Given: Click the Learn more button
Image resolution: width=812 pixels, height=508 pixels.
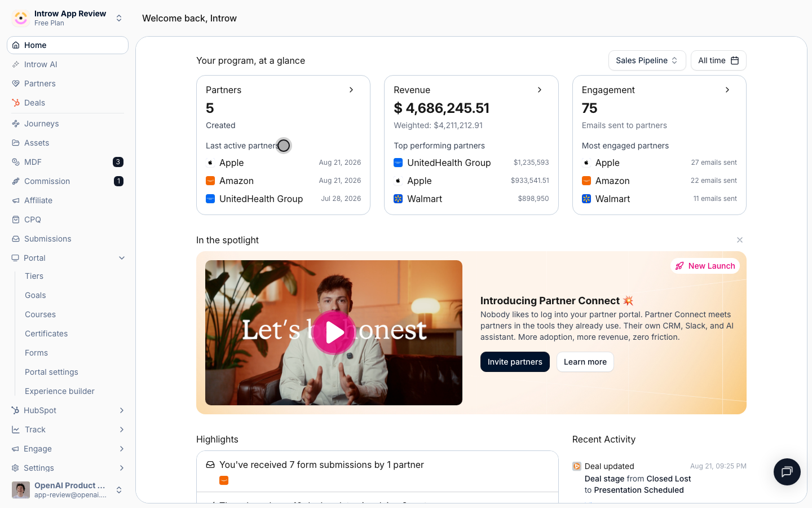Looking at the screenshot, I should (585, 362).
